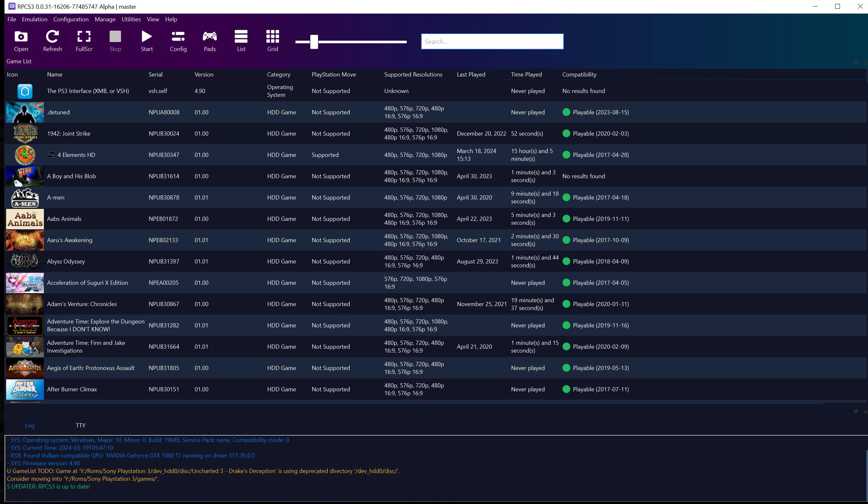Image resolution: width=868 pixels, height=504 pixels.
Task: Sort by Time Played column header
Action: pos(526,75)
